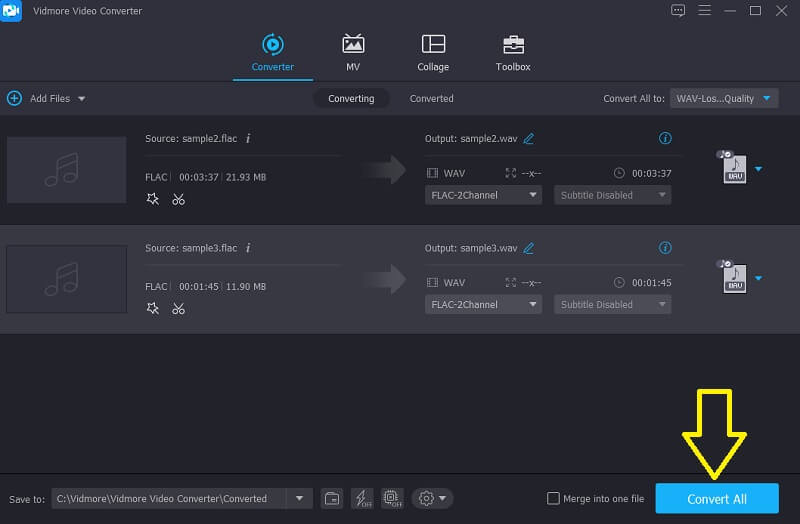Click the Source: sample2.flac label
This screenshot has width=800, height=524.
click(191, 138)
